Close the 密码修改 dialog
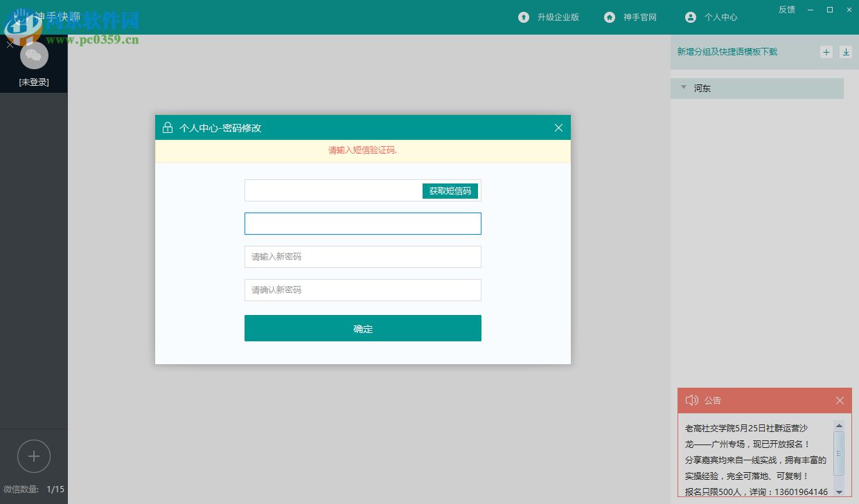 (559, 127)
